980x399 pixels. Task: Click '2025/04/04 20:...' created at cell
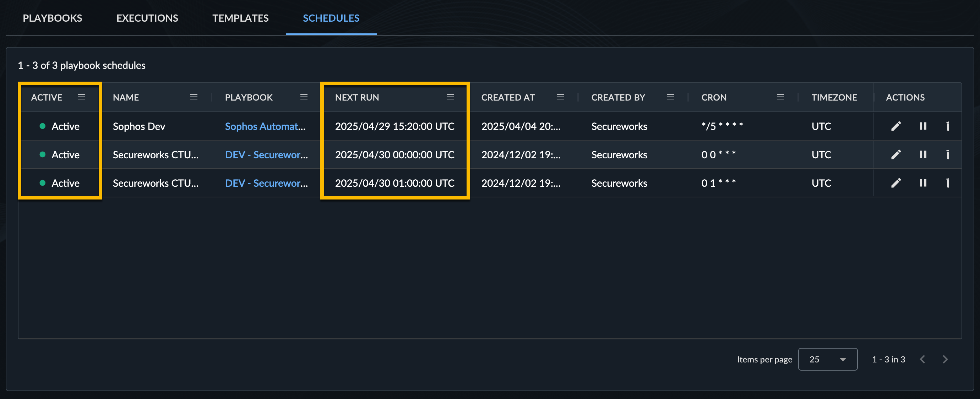click(521, 126)
